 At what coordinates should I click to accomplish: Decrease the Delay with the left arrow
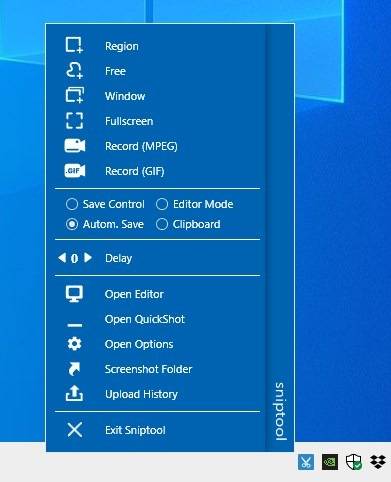62,257
